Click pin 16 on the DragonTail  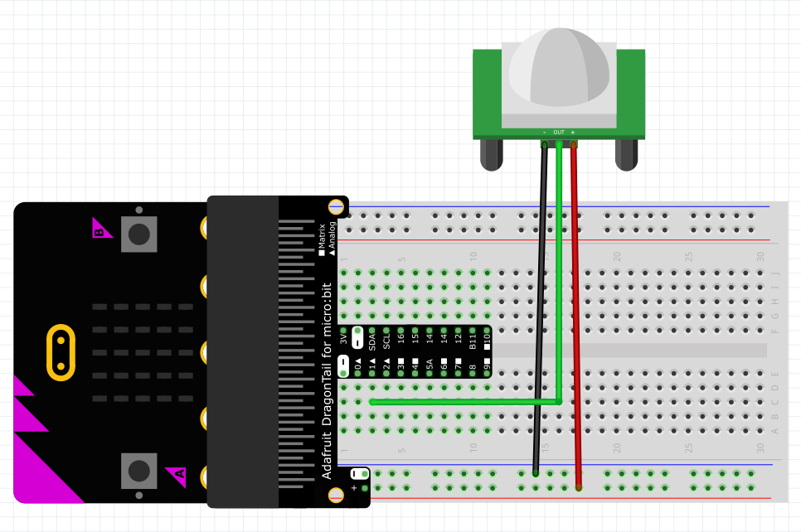tap(401, 336)
